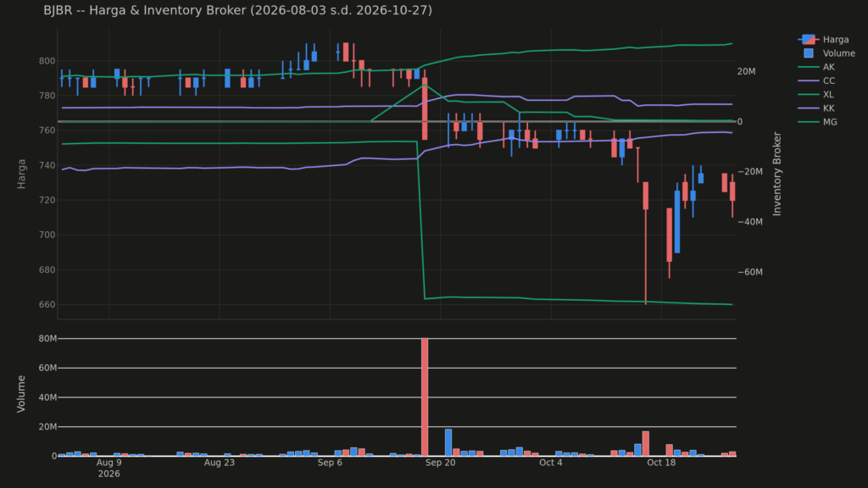Click the 800 price tick label
The height and width of the screenshot is (488, 868).
(x=47, y=61)
